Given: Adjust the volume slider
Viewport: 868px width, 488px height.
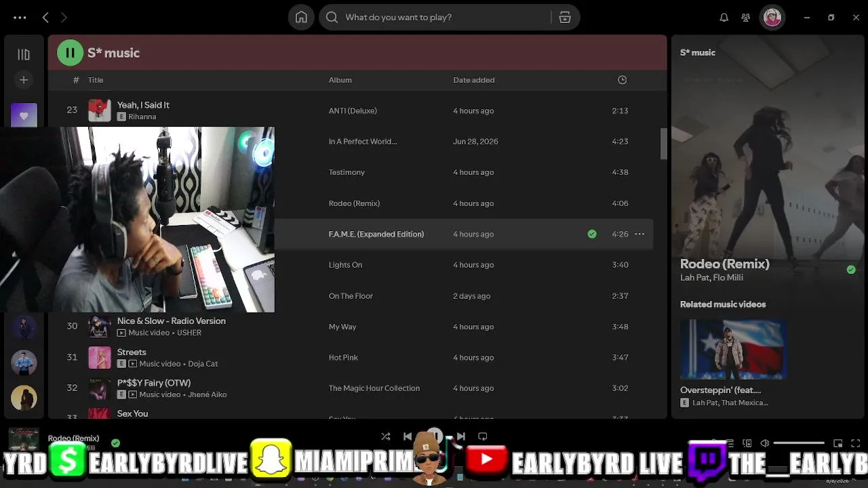Looking at the screenshot, I should 799,443.
